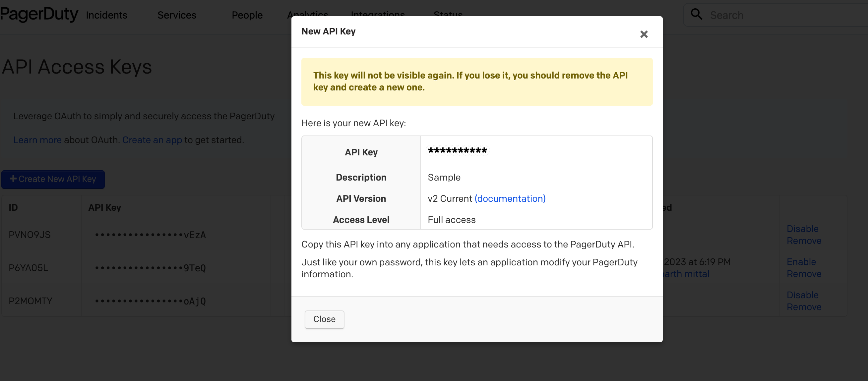Image resolution: width=868 pixels, height=381 pixels.
Task: Open the Services menu
Action: [x=177, y=15]
